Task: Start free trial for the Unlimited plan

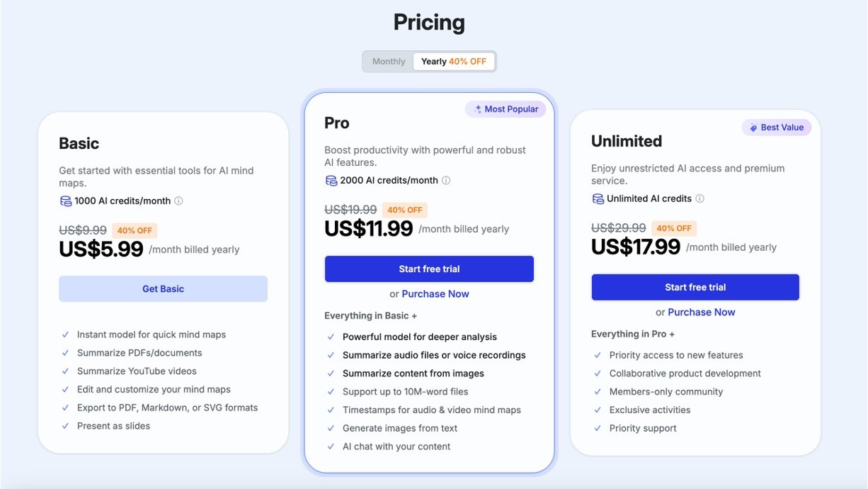Action: [x=695, y=288]
